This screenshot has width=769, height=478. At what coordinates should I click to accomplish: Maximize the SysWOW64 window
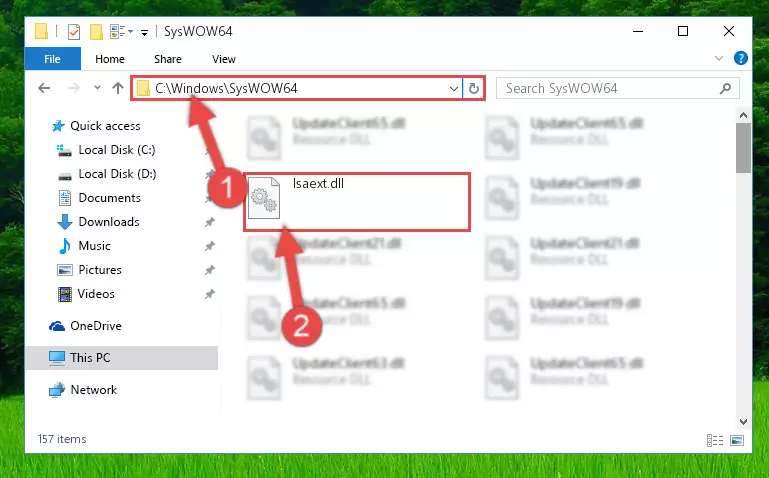point(683,31)
